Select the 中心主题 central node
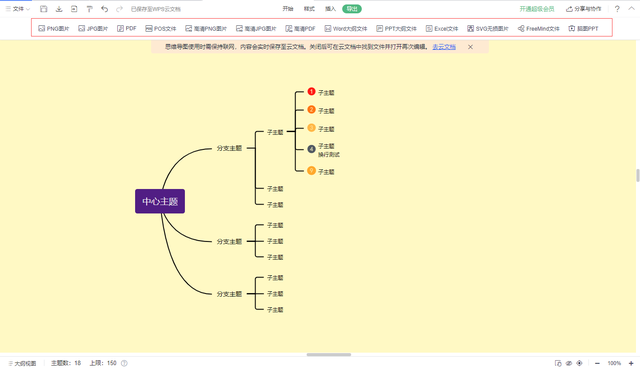Screen dimensions: 640x370 160,201
